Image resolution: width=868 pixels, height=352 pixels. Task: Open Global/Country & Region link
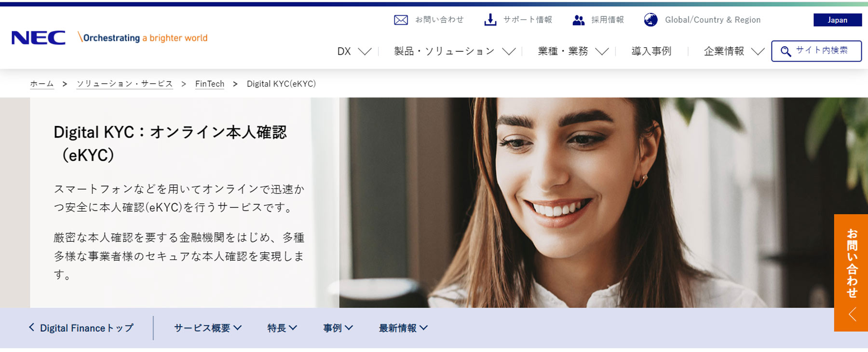coord(713,20)
